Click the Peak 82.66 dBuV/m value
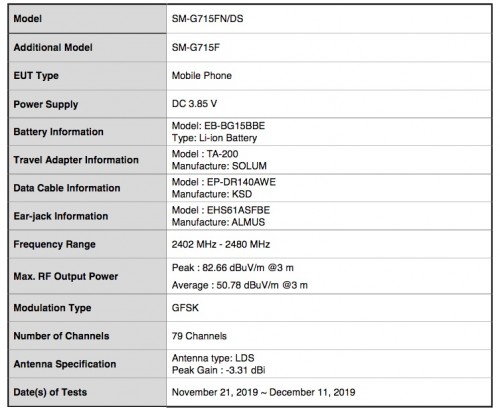 click(233, 268)
